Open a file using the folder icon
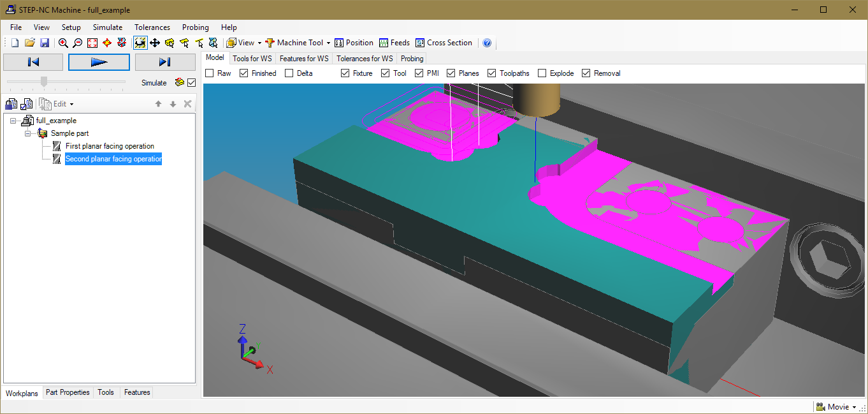Viewport: 868px width, 414px height. coord(30,43)
